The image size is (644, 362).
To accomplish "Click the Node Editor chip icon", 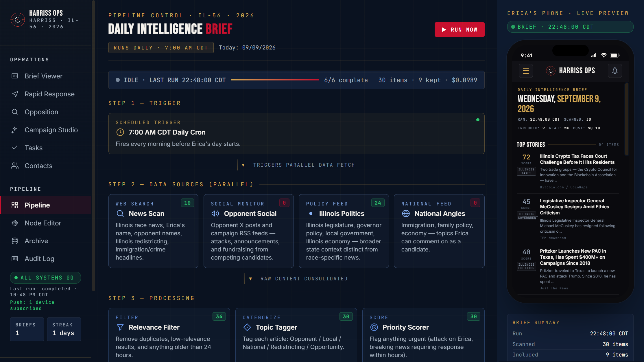I will [x=15, y=223].
